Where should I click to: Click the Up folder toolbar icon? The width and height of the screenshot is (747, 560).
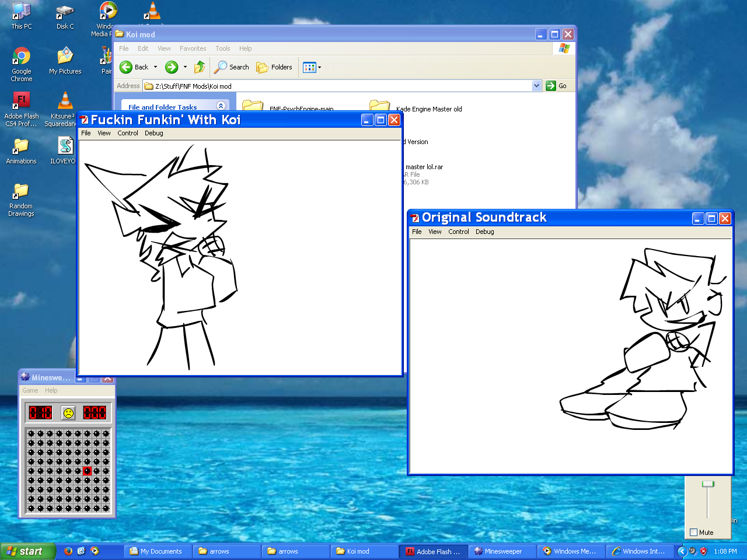[200, 67]
